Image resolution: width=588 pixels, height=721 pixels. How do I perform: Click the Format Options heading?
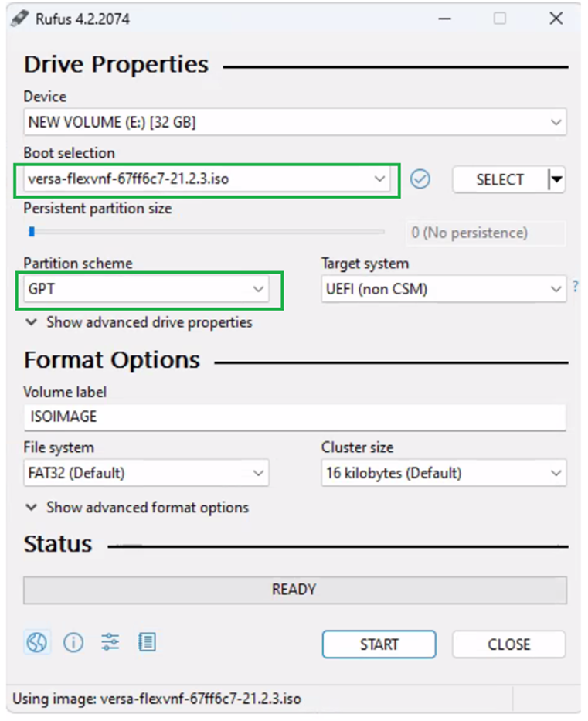coord(112,360)
